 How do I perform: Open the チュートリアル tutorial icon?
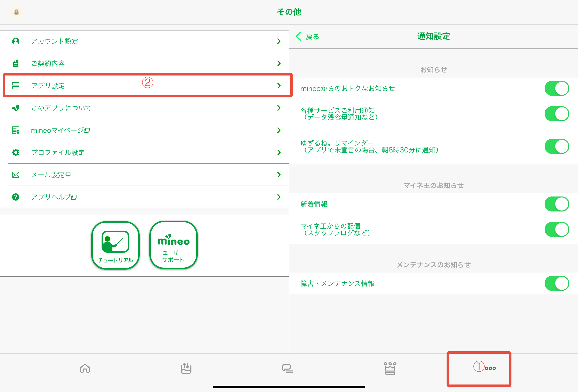click(x=115, y=245)
